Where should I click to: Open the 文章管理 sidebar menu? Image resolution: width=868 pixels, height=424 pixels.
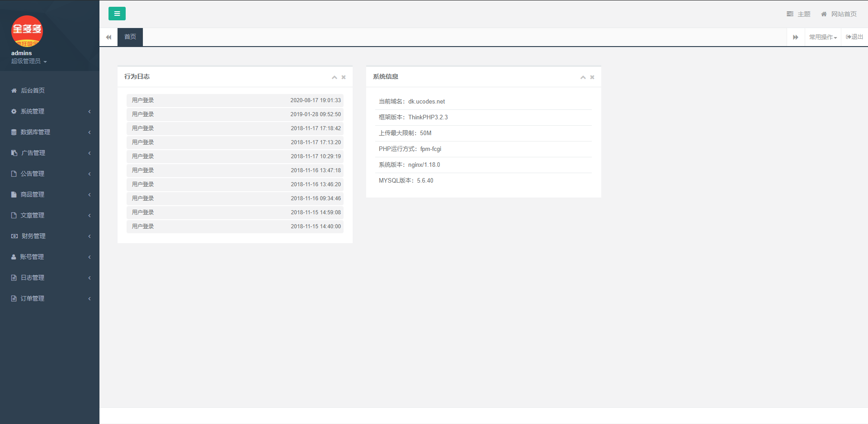(x=33, y=215)
